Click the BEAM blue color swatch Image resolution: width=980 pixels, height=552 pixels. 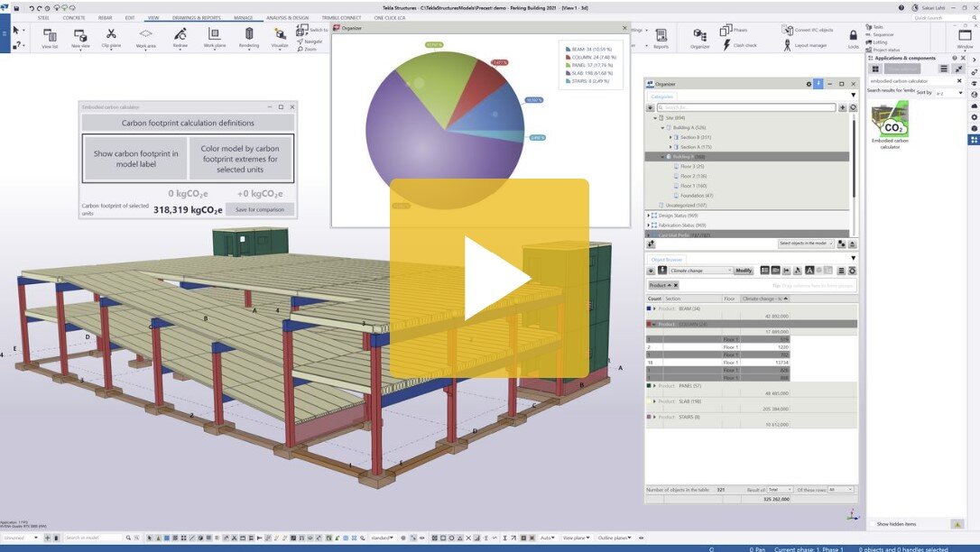648,308
